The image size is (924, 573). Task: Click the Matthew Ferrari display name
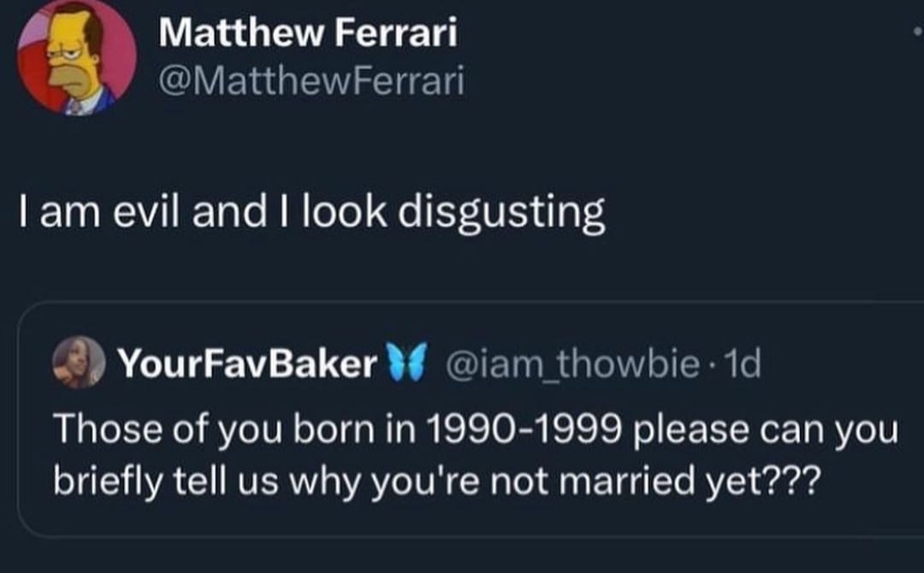coord(308,34)
